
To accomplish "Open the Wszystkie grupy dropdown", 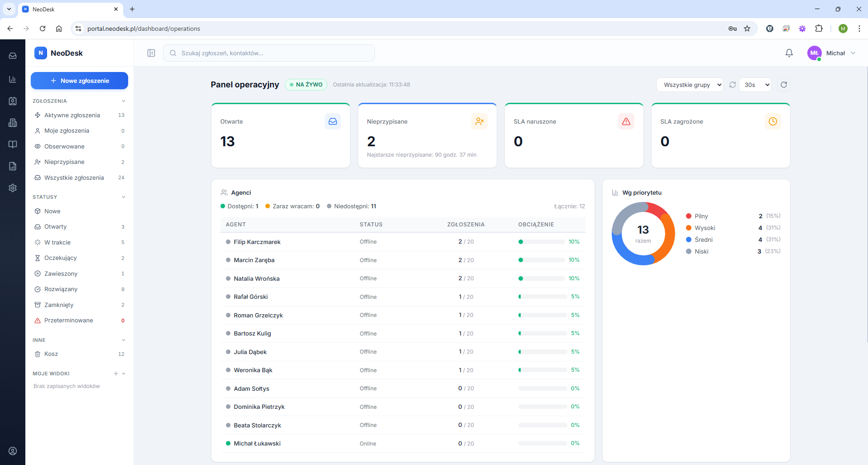I will click(x=690, y=85).
